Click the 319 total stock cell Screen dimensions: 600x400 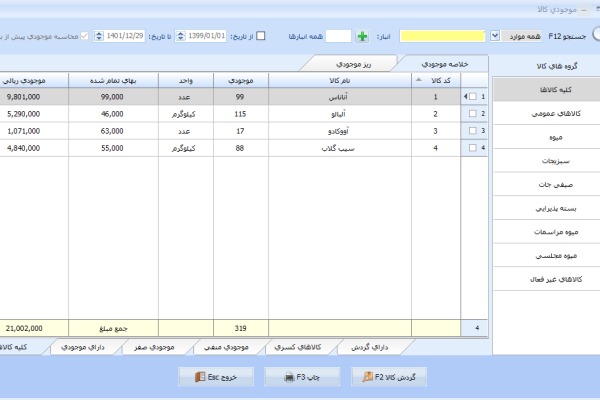[241, 328]
